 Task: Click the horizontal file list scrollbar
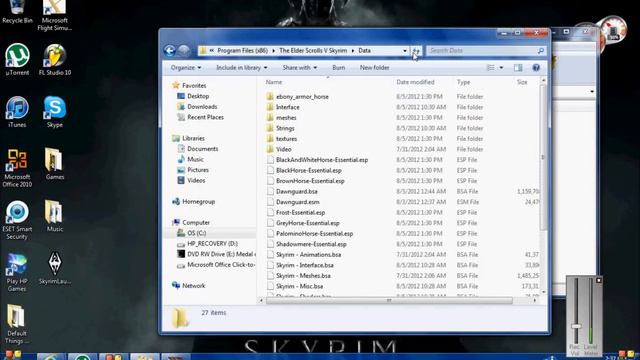tap(389, 300)
